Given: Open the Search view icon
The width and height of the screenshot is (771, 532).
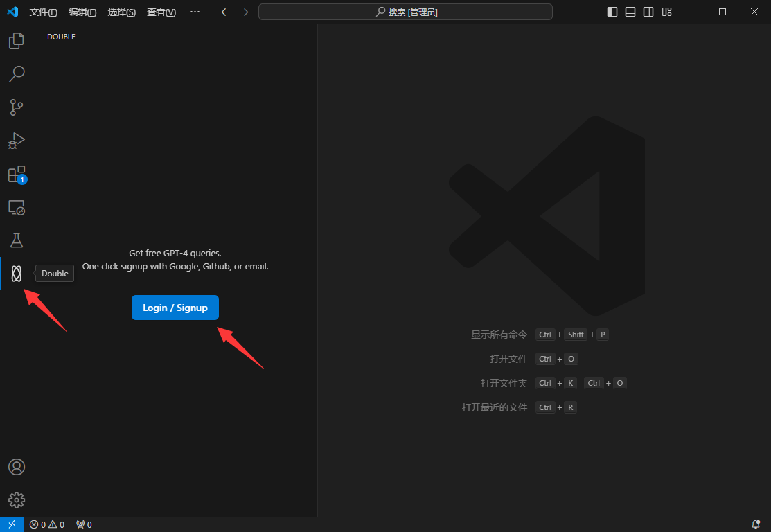Looking at the screenshot, I should pos(16,74).
